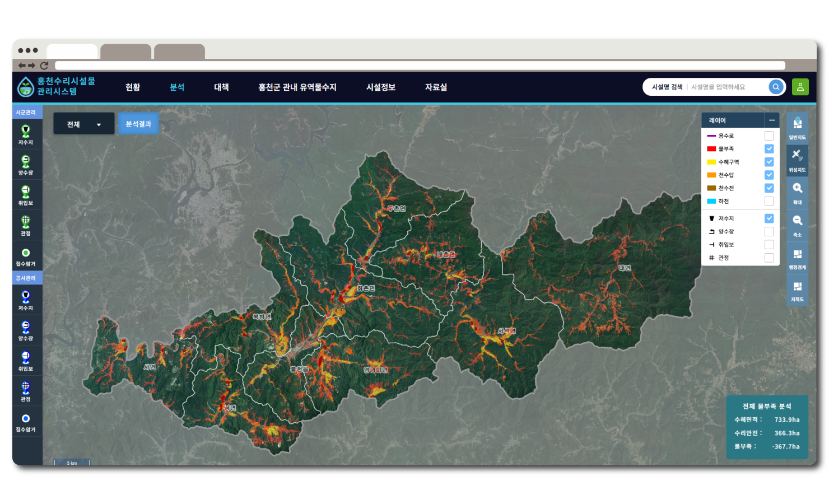
Task: Open the 지적도 cadastral map
Action: click(x=797, y=290)
